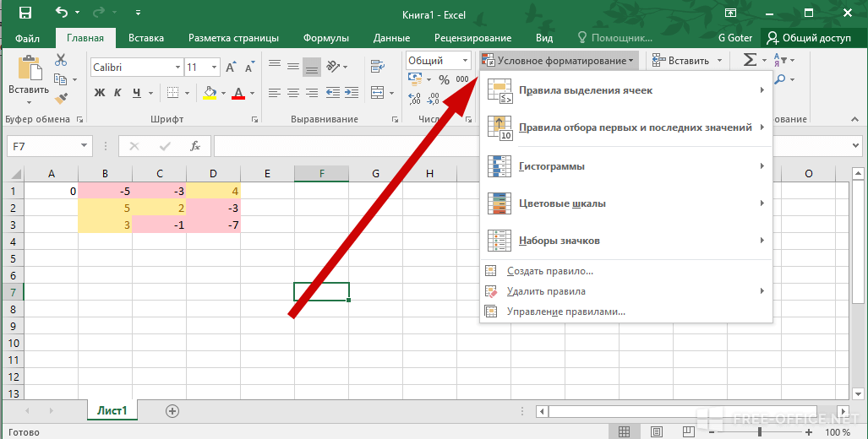Click the yellow fill color button
The width and height of the screenshot is (868, 439).
209,93
